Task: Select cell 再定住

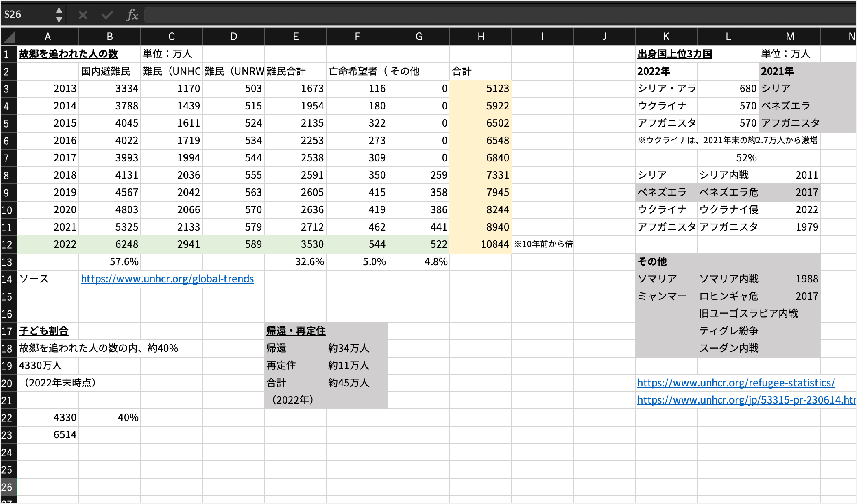Action: [295, 366]
